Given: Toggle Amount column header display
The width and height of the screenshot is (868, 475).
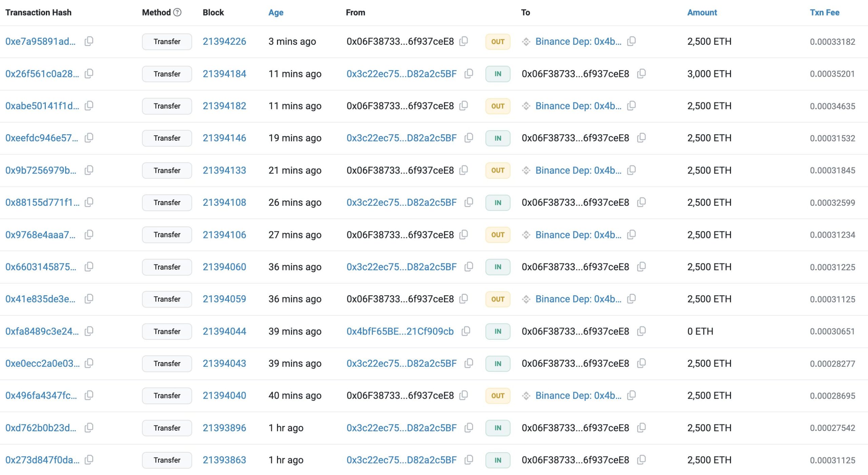Looking at the screenshot, I should coord(702,13).
